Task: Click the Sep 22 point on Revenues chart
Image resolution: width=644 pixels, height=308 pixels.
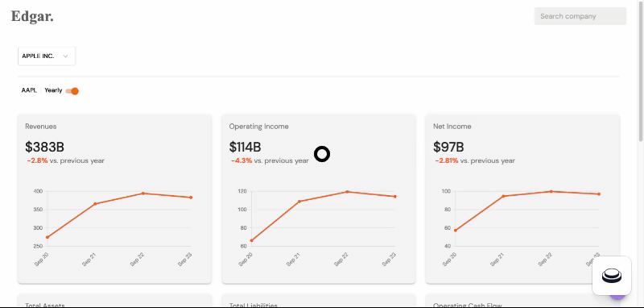Action: [x=143, y=194]
